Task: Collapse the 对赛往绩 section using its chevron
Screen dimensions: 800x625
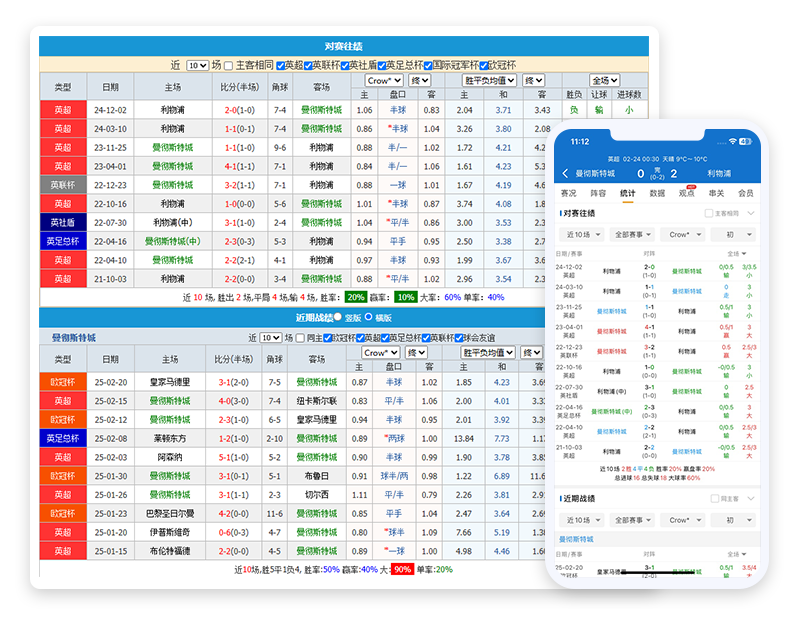Action: [750, 214]
